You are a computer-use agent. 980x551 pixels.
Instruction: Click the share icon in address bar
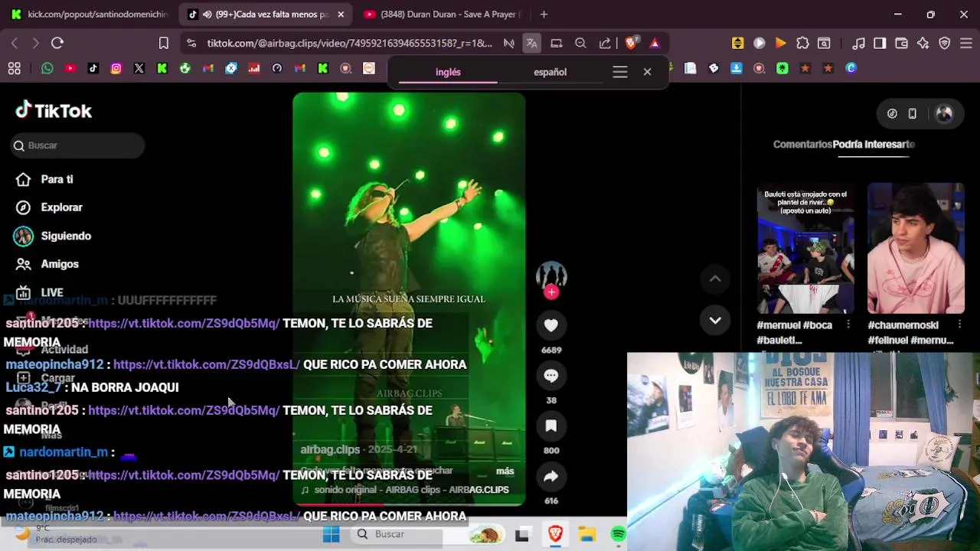(x=605, y=44)
